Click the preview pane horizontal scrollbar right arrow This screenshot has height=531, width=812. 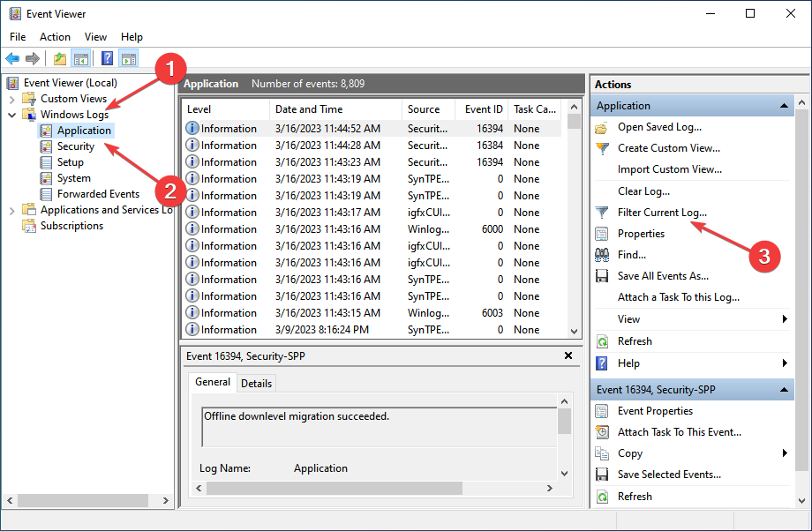(550, 488)
